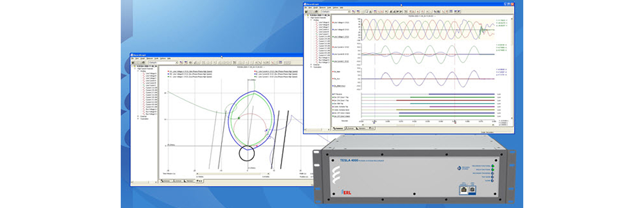
Task: Click the red cursor marker on the time axis
Action: [455, 123]
